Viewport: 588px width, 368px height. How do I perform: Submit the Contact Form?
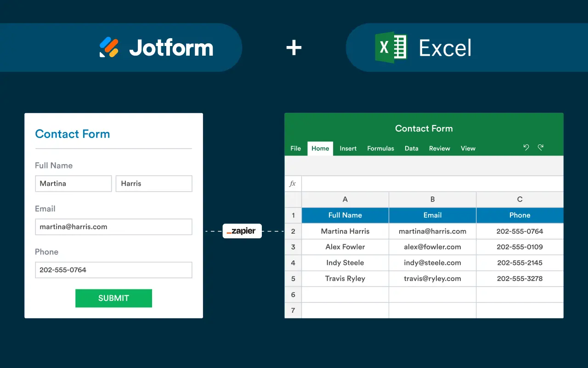pos(113,298)
